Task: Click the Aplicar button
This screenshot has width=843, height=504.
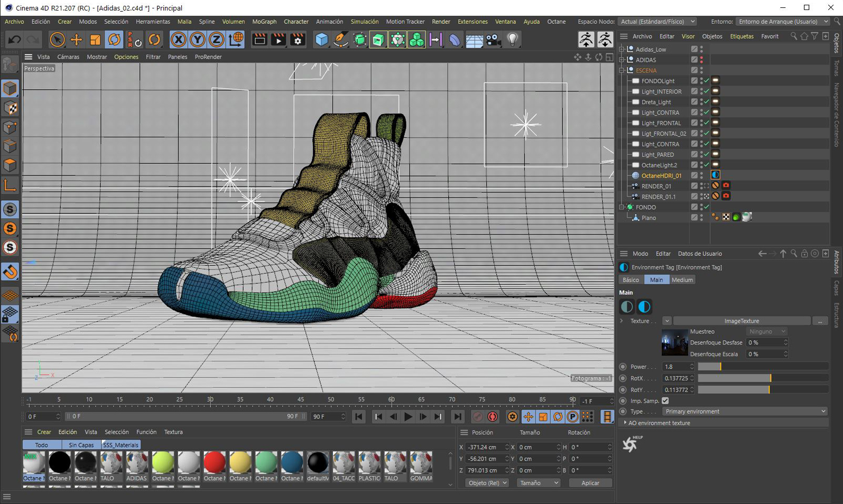Action: 590,483
